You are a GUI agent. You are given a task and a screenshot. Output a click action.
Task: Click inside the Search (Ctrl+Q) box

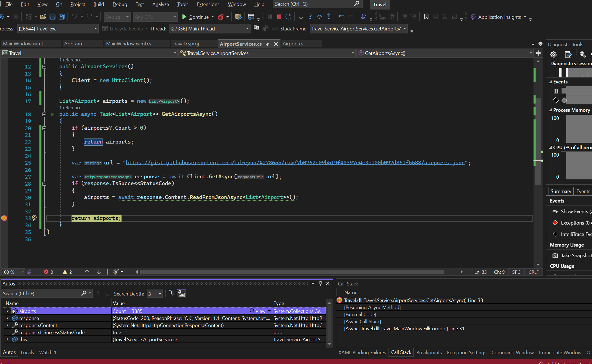[313, 4]
